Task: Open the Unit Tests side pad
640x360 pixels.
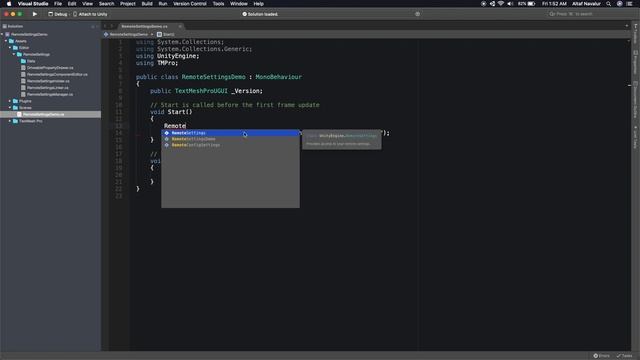Action: point(636,138)
